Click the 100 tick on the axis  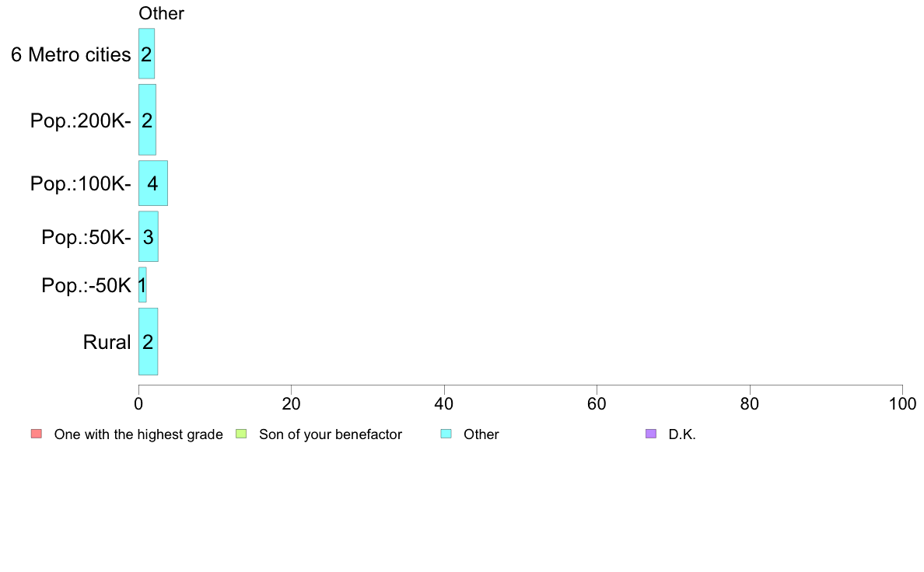pyautogui.click(x=903, y=403)
